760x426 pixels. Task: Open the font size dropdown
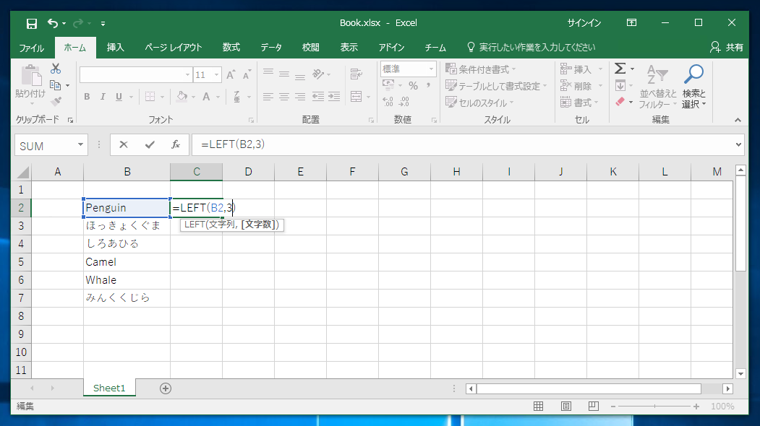pyautogui.click(x=216, y=75)
